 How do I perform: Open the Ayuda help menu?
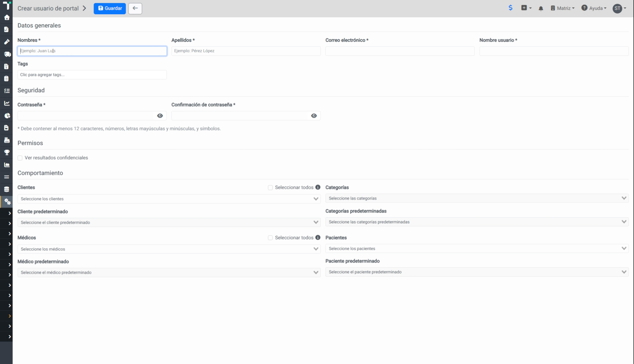point(594,8)
